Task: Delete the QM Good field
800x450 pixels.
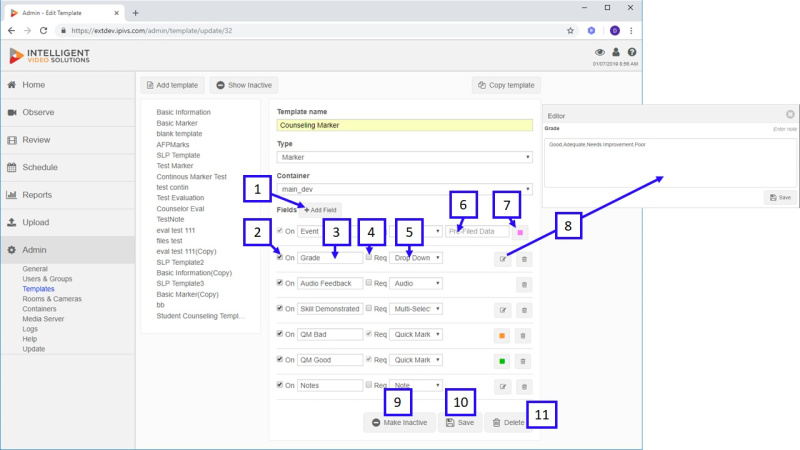Action: 523,361
